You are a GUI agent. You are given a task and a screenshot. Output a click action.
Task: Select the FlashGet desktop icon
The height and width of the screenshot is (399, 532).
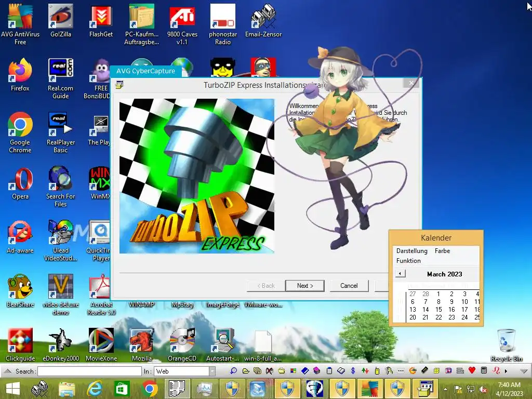(x=101, y=21)
